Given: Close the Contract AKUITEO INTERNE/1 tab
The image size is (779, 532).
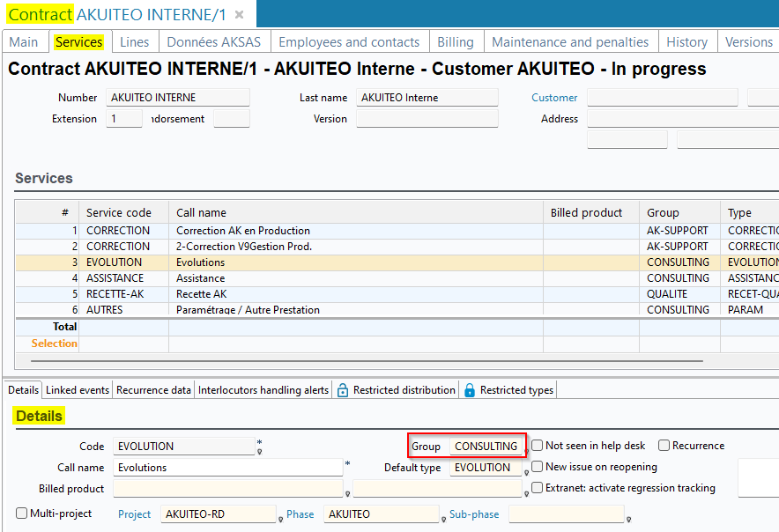Looking at the screenshot, I should [239, 15].
